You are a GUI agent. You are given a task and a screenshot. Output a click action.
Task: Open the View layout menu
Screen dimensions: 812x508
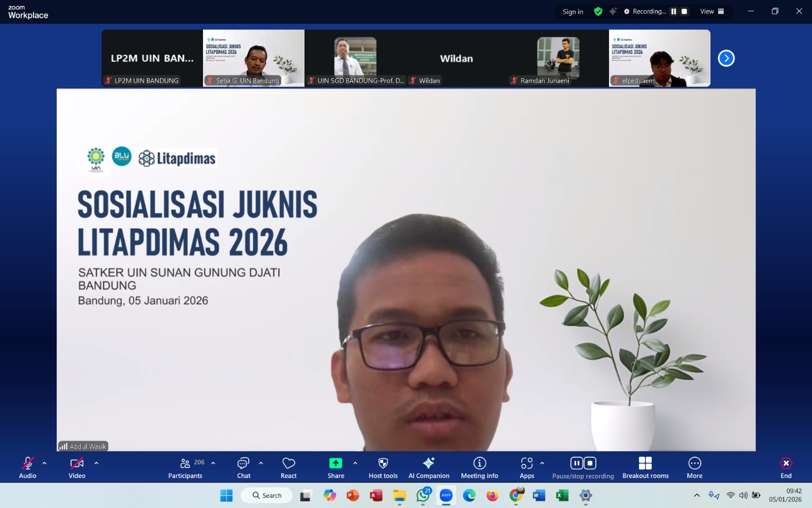coord(712,11)
